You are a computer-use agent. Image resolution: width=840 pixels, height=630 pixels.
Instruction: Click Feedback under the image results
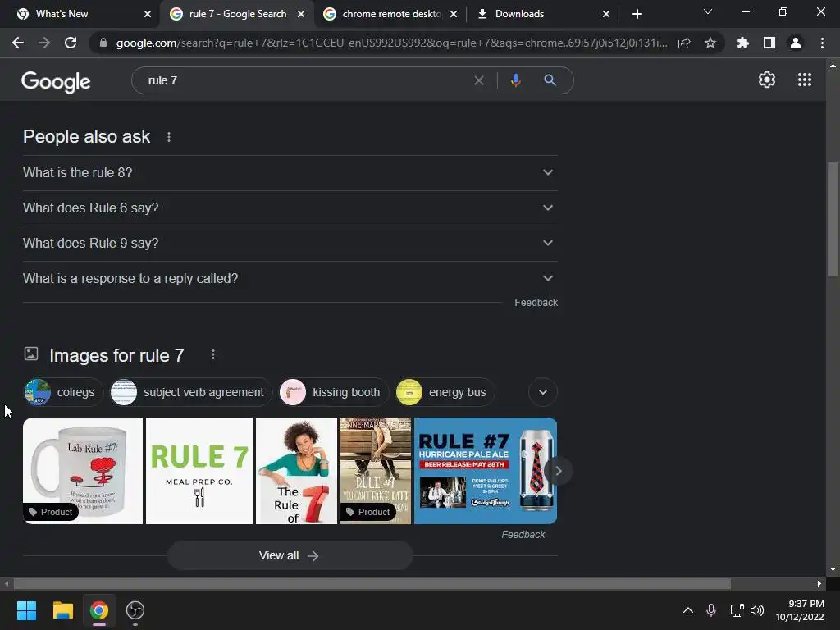(x=523, y=535)
